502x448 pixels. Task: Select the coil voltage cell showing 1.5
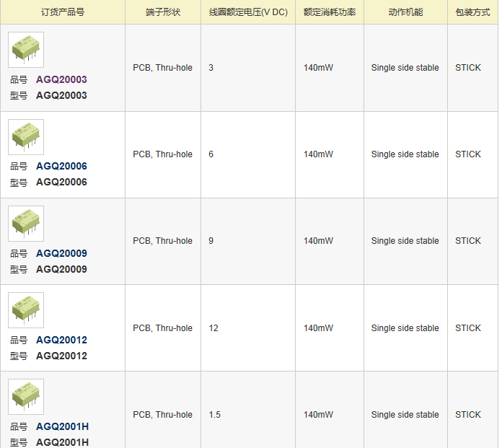coord(215,415)
